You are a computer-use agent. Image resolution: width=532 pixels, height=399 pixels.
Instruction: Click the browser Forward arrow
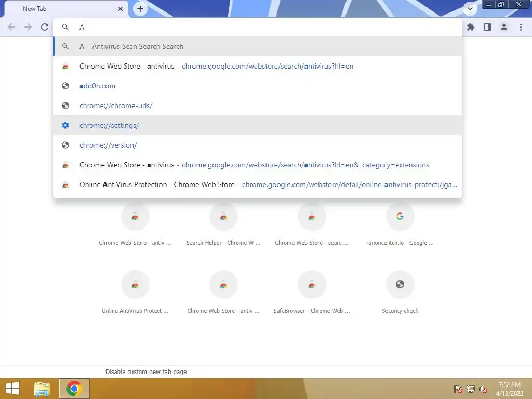[28, 27]
